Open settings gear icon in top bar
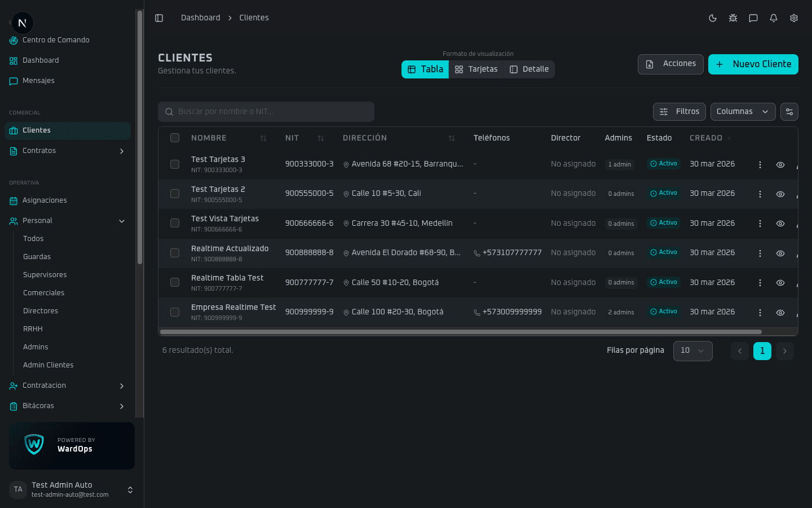Image resolution: width=812 pixels, height=508 pixels. click(x=794, y=18)
